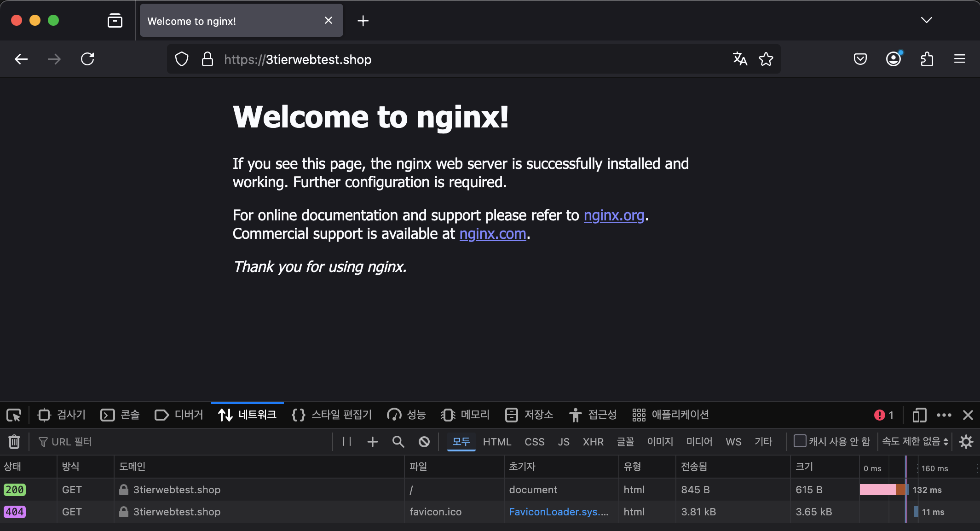Open the 접근성 accessibility tab

pyautogui.click(x=593, y=415)
